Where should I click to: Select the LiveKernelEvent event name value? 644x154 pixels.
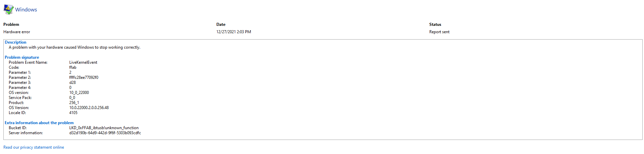point(83,62)
